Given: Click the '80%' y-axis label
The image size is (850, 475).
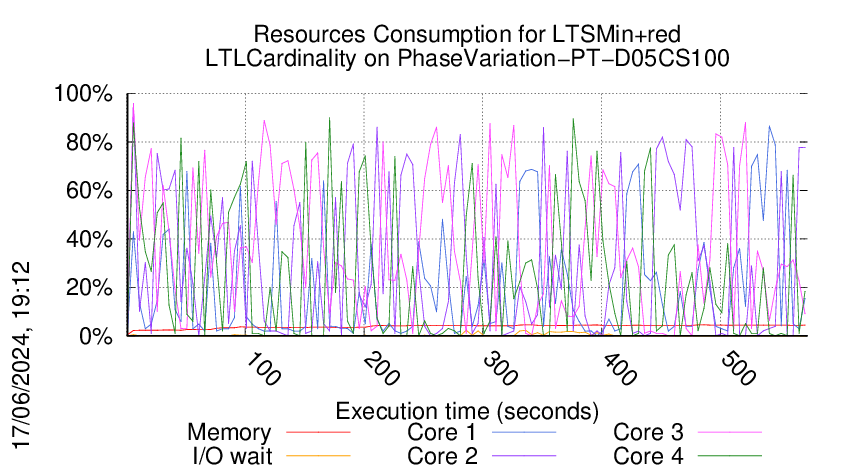Looking at the screenshot, I should point(89,143).
